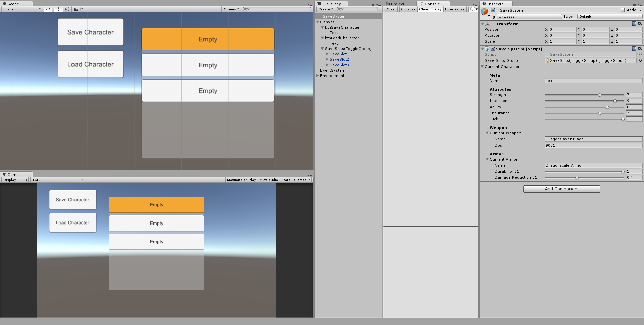
Task: Collapse the Transform component
Action: (483, 24)
